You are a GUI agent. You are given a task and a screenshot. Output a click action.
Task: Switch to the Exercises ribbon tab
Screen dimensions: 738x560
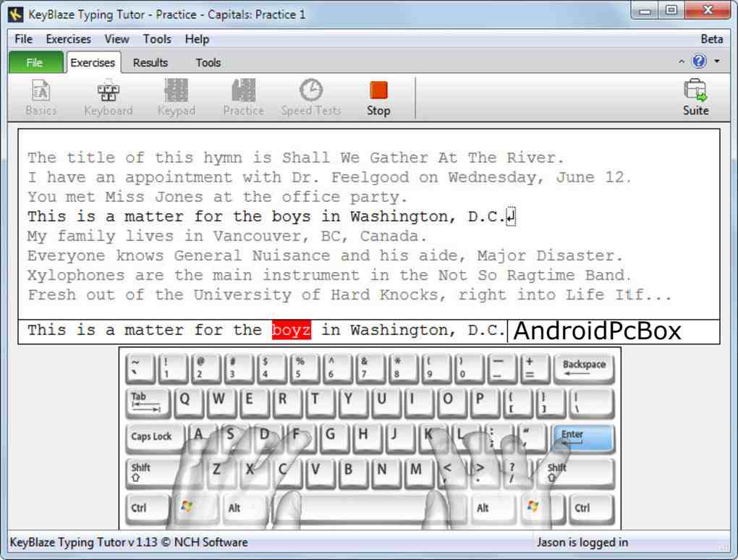(93, 63)
